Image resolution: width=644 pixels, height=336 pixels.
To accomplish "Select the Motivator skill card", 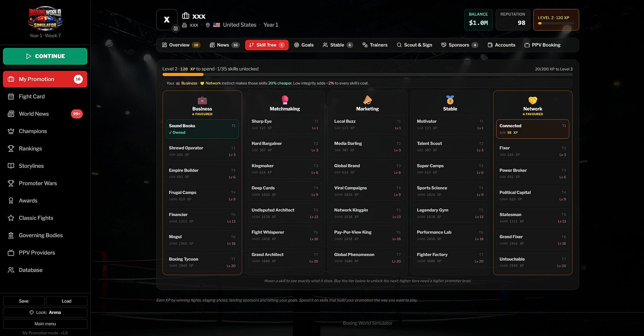I will pyautogui.click(x=450, y=125).
